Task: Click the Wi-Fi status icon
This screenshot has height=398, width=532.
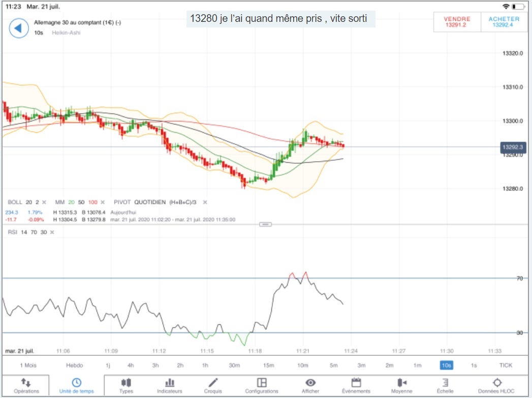Action: [506, 7]
